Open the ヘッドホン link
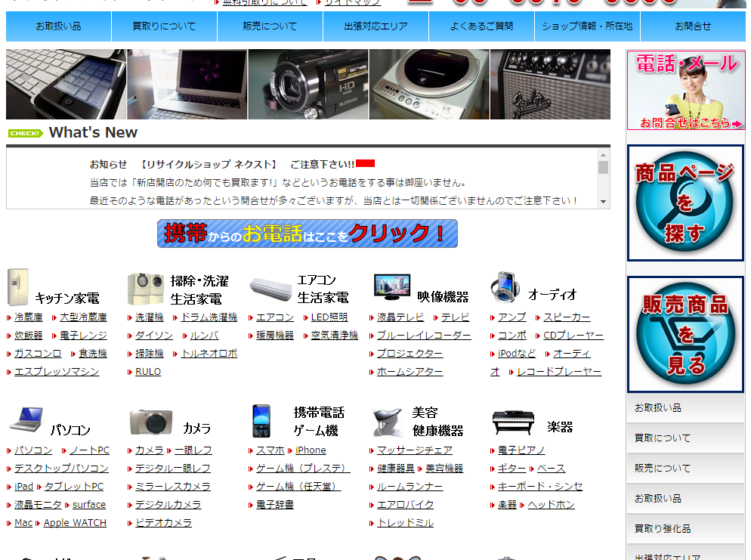This screenshot has width=751, height=560. pos(552,504)
